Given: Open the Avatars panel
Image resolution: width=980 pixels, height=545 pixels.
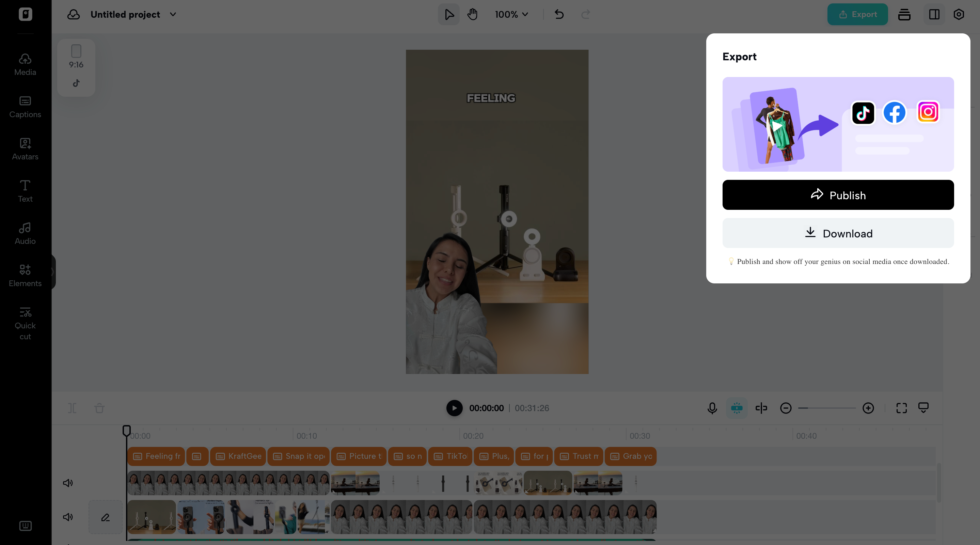Looking at the screenshot, I should coord(25,149).
